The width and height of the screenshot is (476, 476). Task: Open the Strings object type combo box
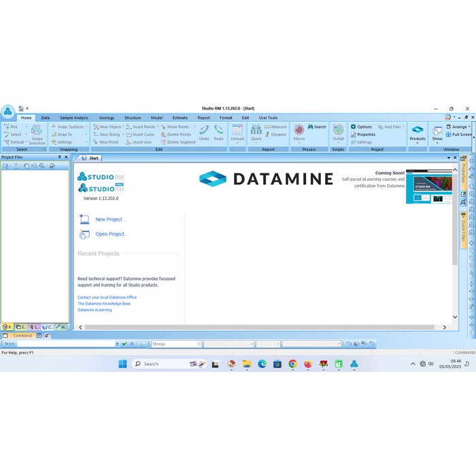point(177,343)
